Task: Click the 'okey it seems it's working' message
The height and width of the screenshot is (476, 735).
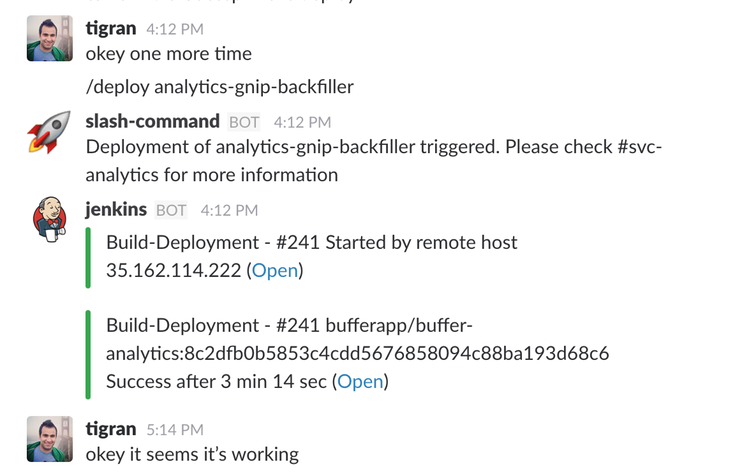Action: [x=192, y=454]
